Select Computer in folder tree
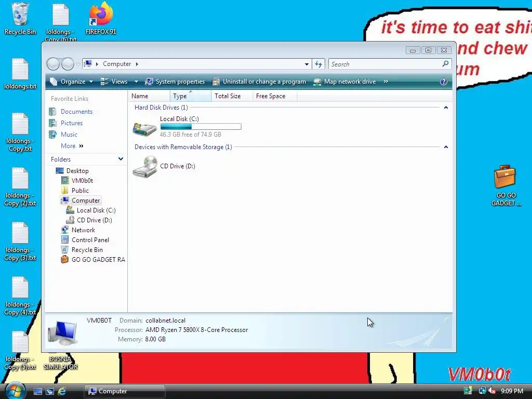Screen dimensions: 532x399 81,200
